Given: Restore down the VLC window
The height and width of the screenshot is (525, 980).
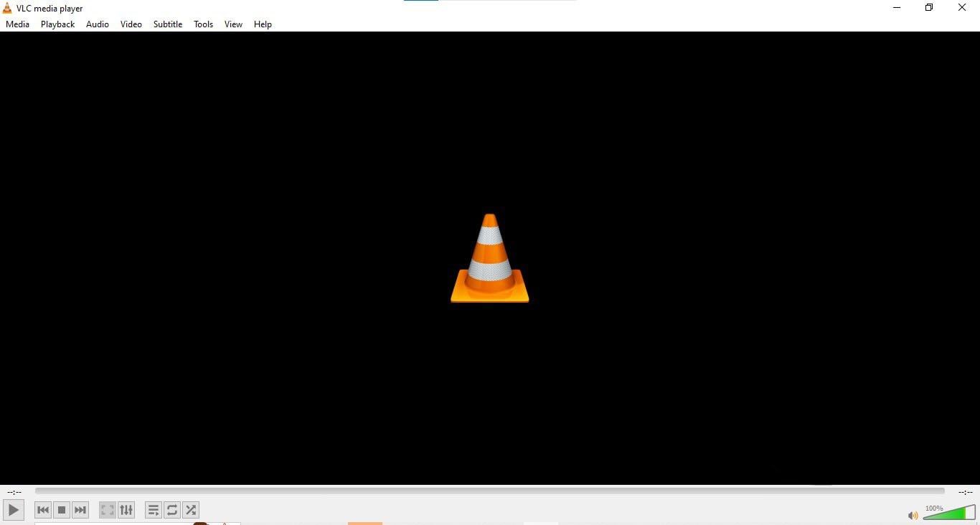Looking at the screenshot, I should pyautogui.click(x=929, y=8).
